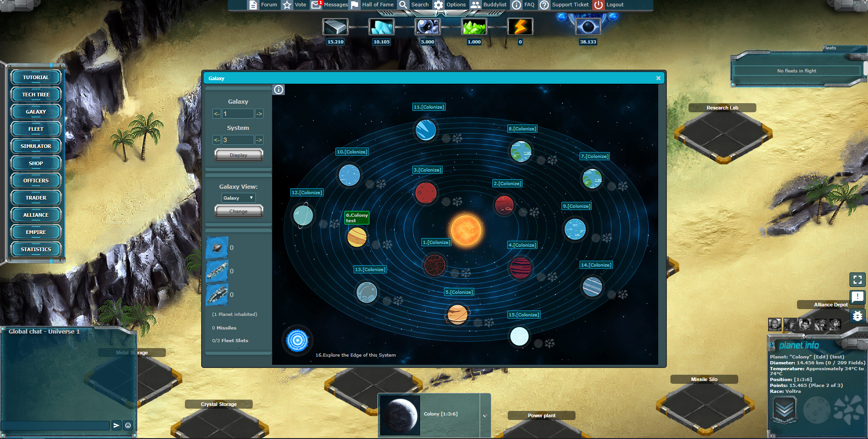This screenshot has height=439, width=868.
Task: Open the bug report icon
Action: [x=857, y=315]
